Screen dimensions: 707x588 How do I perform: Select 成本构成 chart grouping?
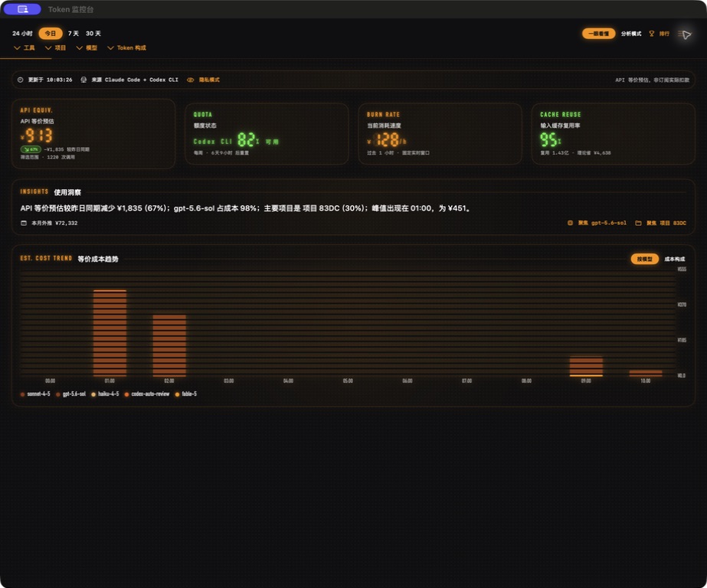675,259
